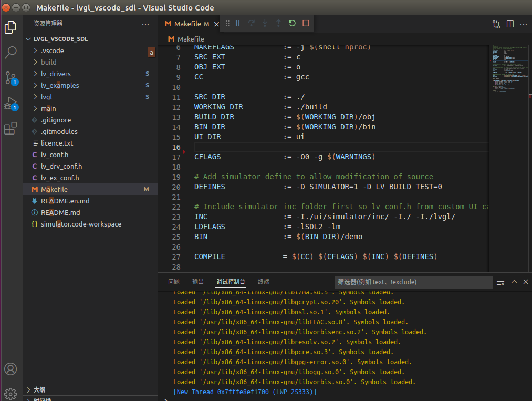Image resolution: width=532 pixels, height=401 pixels.
Task: Click the 筛选器 filter input field
Action: tap(413, 282)
